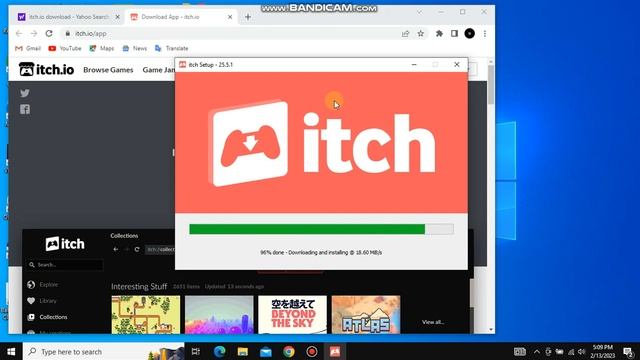Close the Yahoo Search tab
The width and height of the screenshot is (640, 360).
(118, 17)
